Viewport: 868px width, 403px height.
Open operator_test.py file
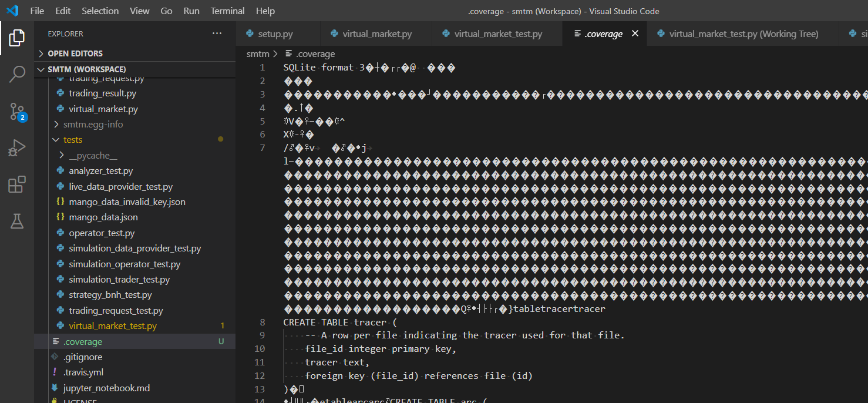[135, 233]
